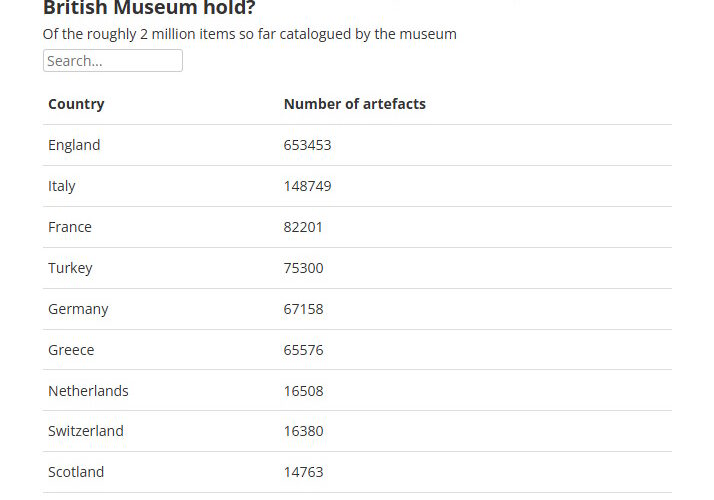Click the France country cell
This screenshot has height=500, width=714.
(70, 227)
